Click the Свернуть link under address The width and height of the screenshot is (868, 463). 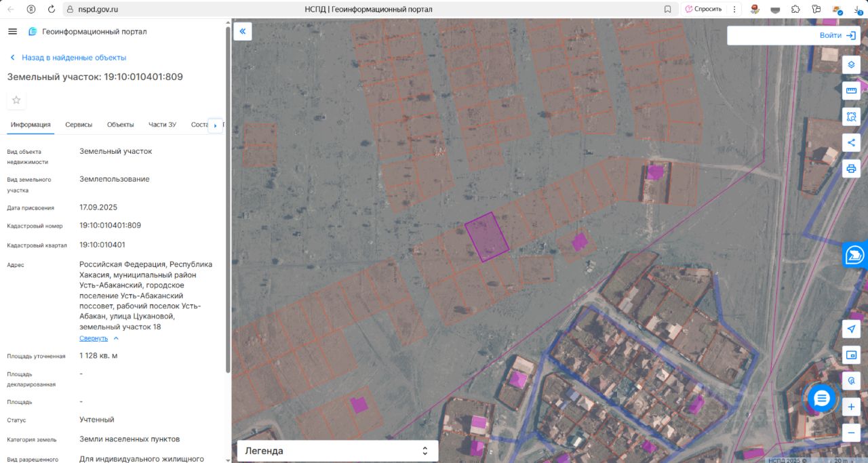pyautogui.click(x=94, y=338)
